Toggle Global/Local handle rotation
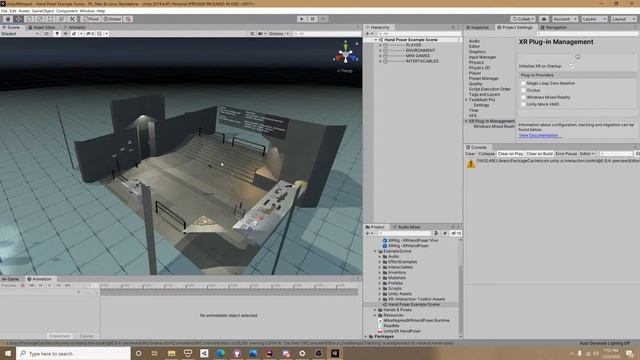 (112, 19)
